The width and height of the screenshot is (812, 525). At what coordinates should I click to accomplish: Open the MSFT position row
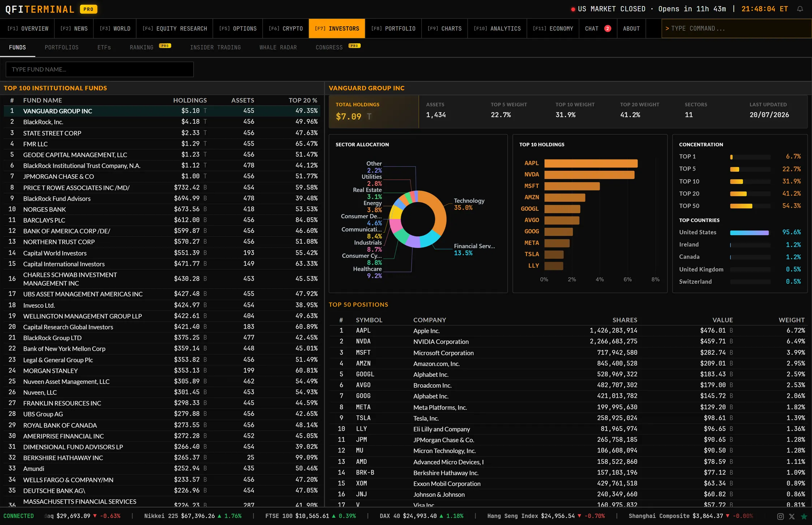(568, 353)
